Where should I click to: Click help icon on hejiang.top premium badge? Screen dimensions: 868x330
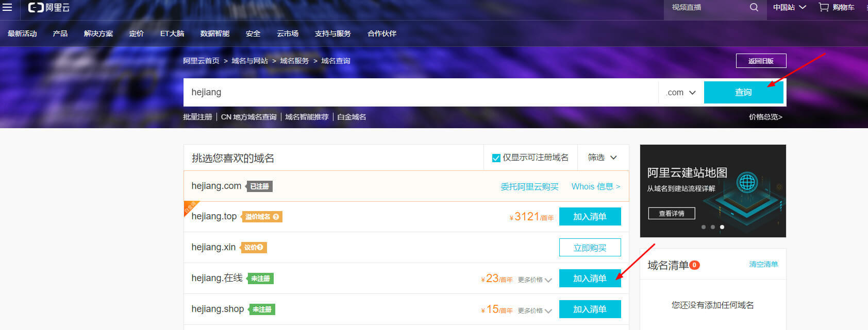pyautogui.click(x=276, y=217)
